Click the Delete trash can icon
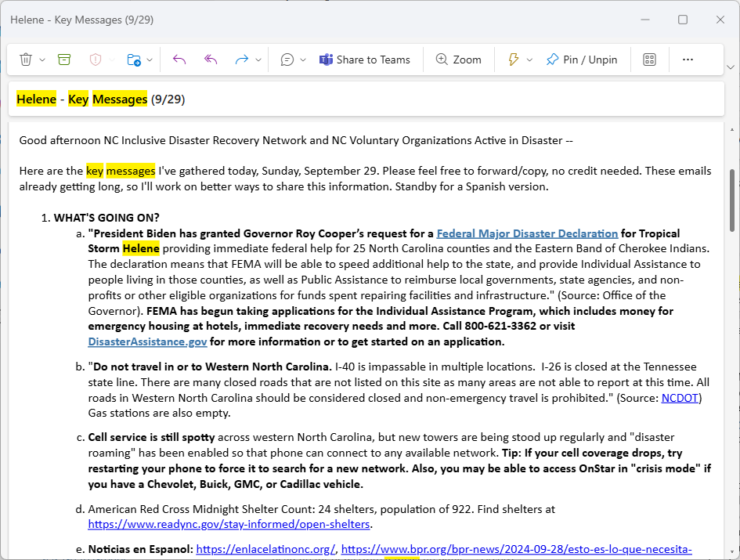This screenshot has width=740, height=560. click(x=26, y=60)
